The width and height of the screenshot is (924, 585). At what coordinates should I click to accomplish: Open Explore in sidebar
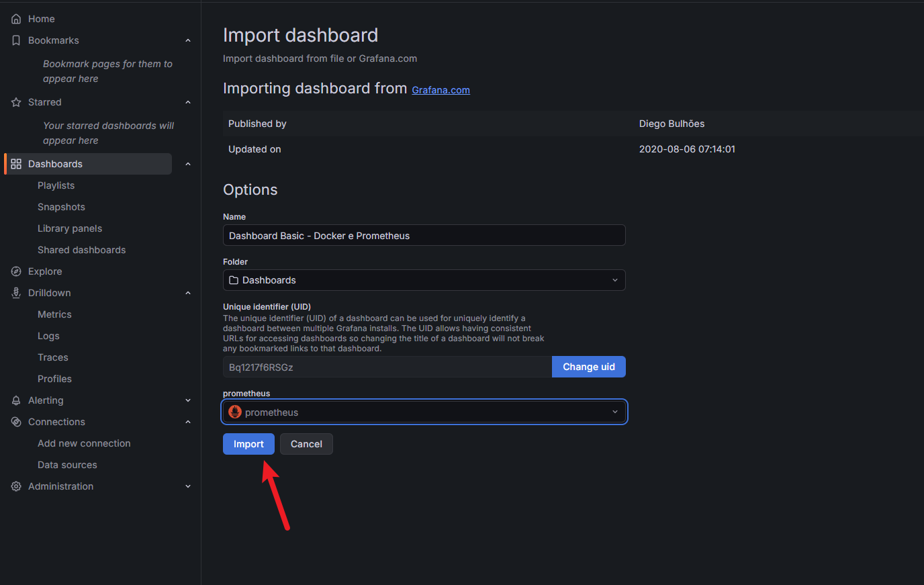[45, 271]
